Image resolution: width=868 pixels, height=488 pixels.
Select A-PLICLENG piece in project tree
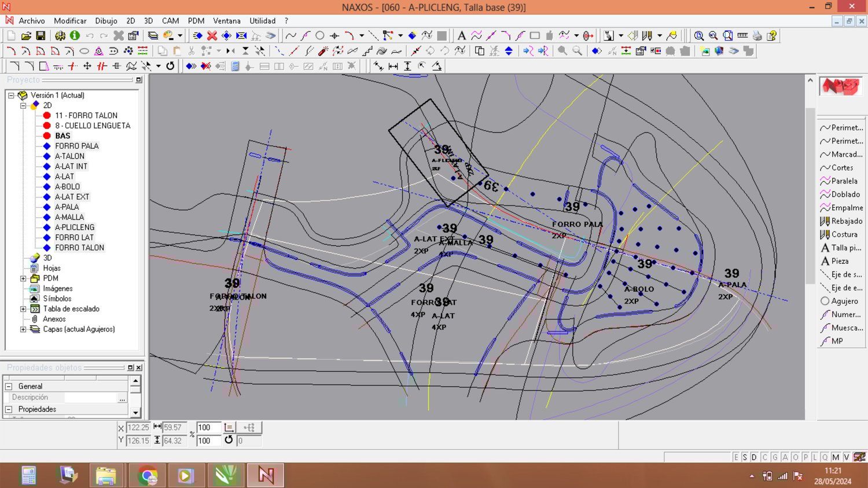pos(75,228)
